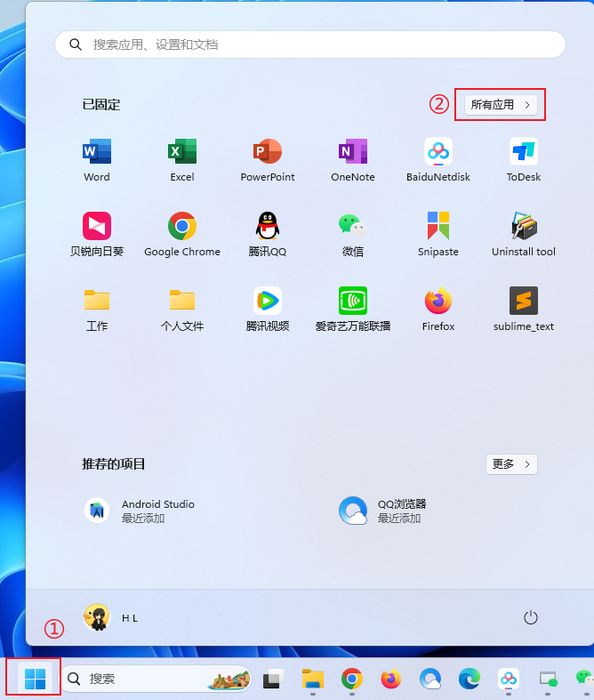Open the 个人文件 folder
This screenshot has width=594, height=700.
(182, 310)
